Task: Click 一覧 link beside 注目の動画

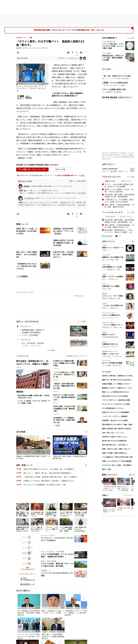Action: (86, 432)
